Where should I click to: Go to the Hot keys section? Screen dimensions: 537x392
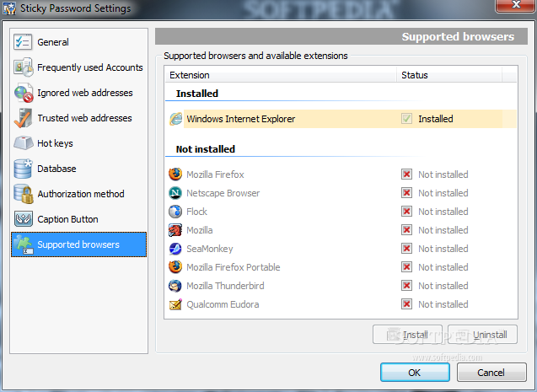click(78, 143)
